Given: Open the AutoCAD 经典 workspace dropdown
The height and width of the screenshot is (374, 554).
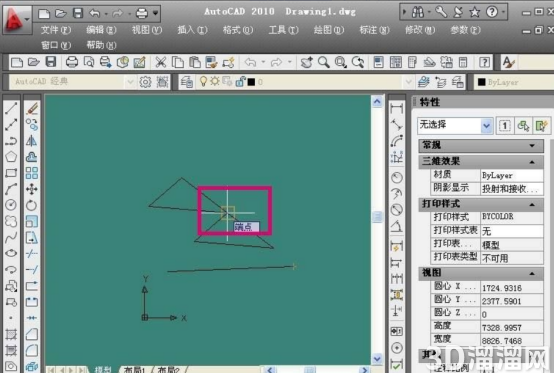Looking at the screenshot, I should [x=130, y=82].
